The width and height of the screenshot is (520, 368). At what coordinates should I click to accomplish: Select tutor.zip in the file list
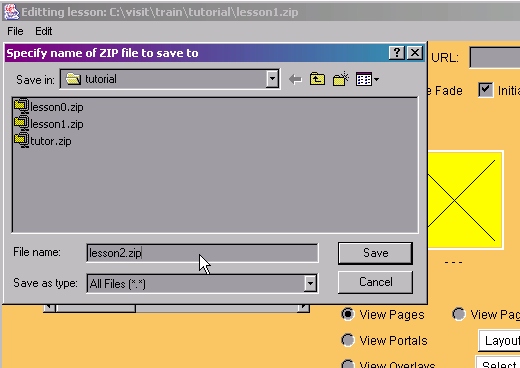coord(43,141)
